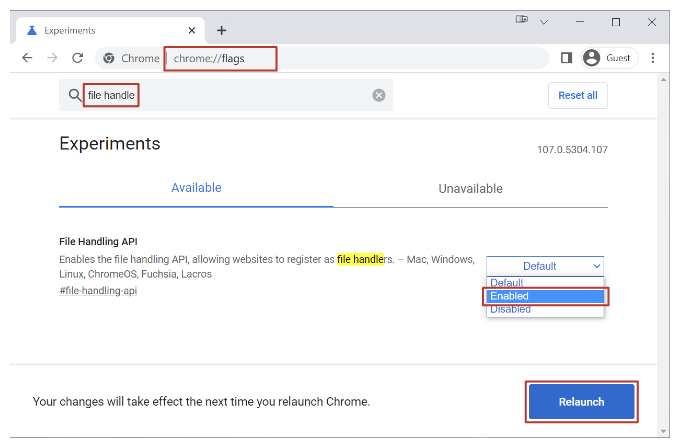Select the Experiments browser tab
Image resolution: width=680 pixels, height=448 pixels.
point(110,30)
